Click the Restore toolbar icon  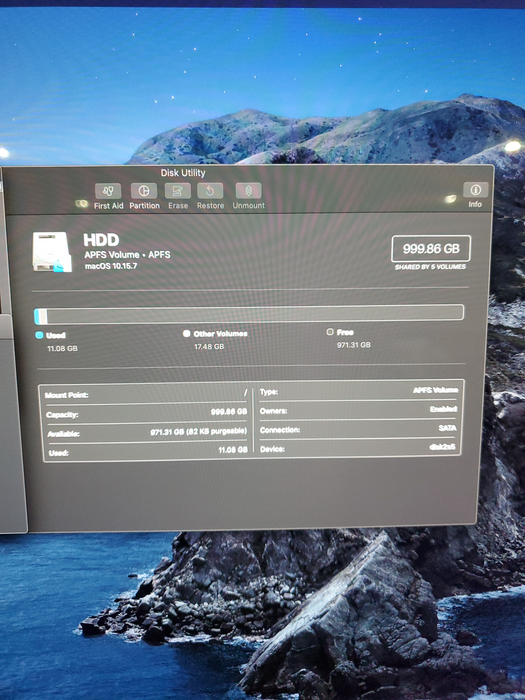(x=210, y=191)
